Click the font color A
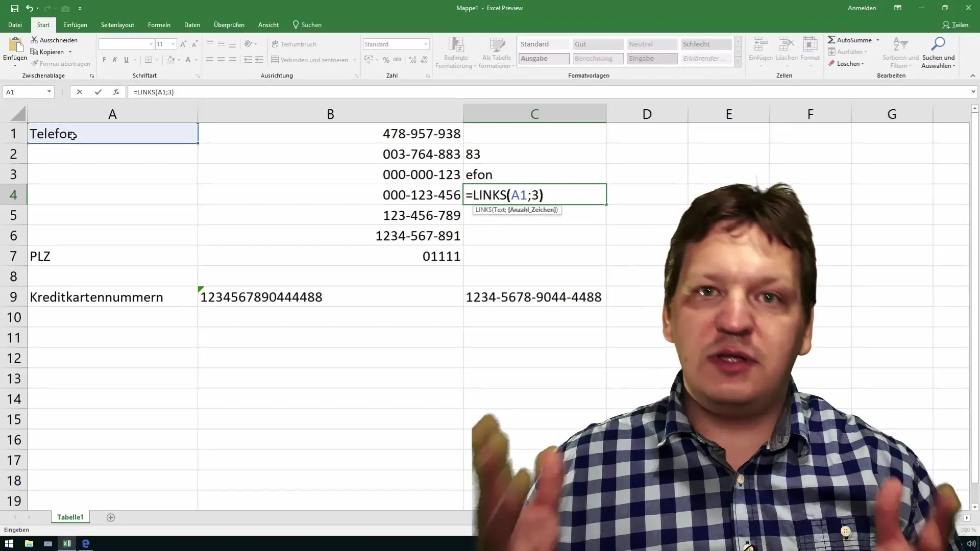 pyautogui.click(x=188, y=60)
